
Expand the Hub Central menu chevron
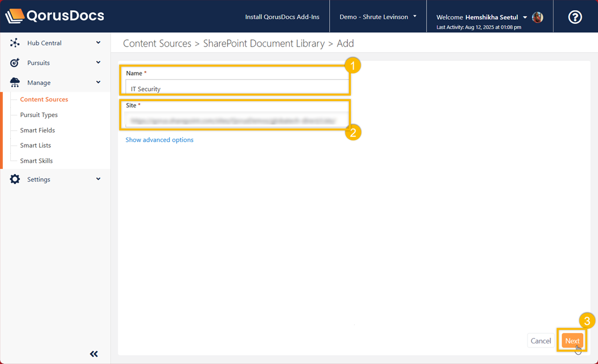(x=98, y=43)
